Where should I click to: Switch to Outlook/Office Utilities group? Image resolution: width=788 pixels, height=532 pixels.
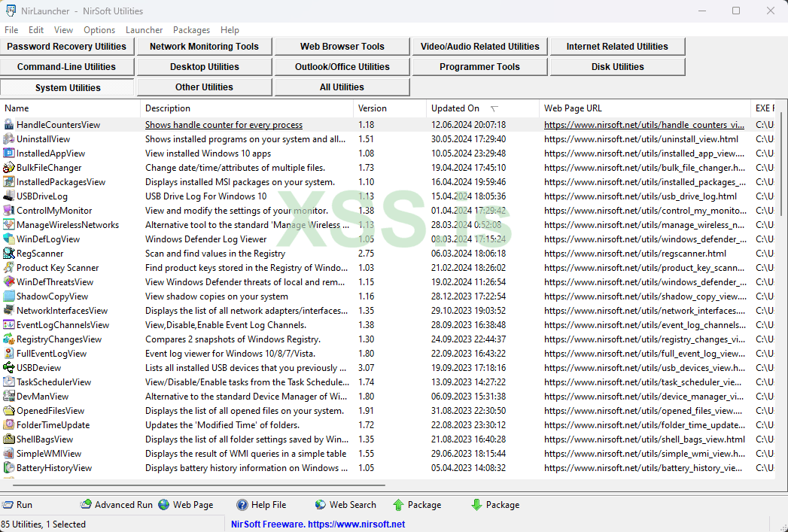pos(342,67)
